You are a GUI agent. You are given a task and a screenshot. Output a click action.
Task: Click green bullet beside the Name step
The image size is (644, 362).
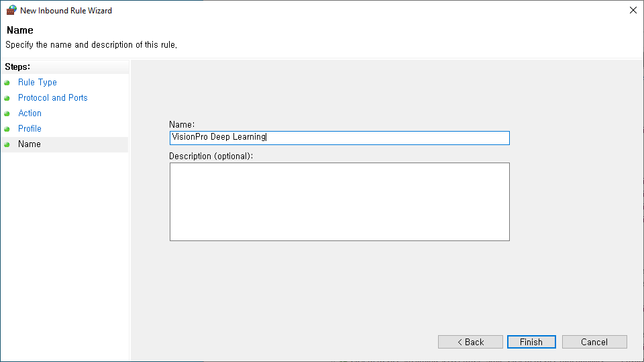[x=7, y=144]
